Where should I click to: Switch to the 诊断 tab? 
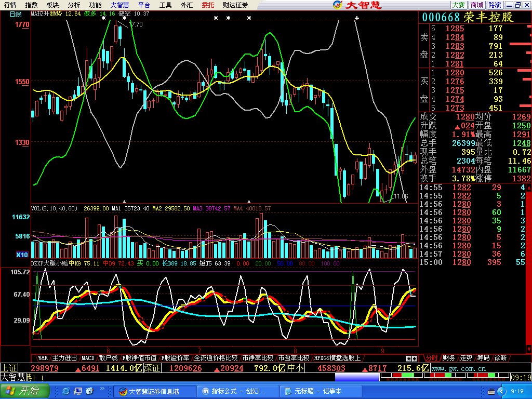[500, 358]
